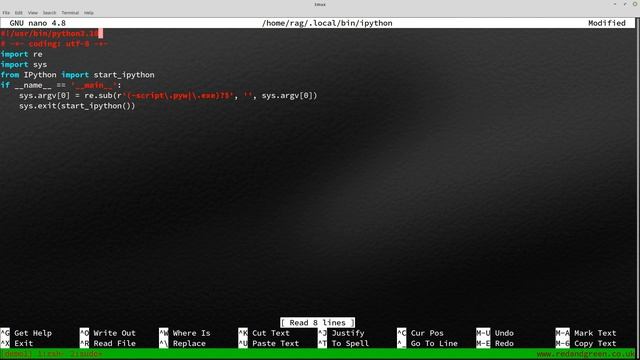Click the 'Replace' shortcut label
The width and height of the screenshot is (640, 360).
(x=189, y=344)
